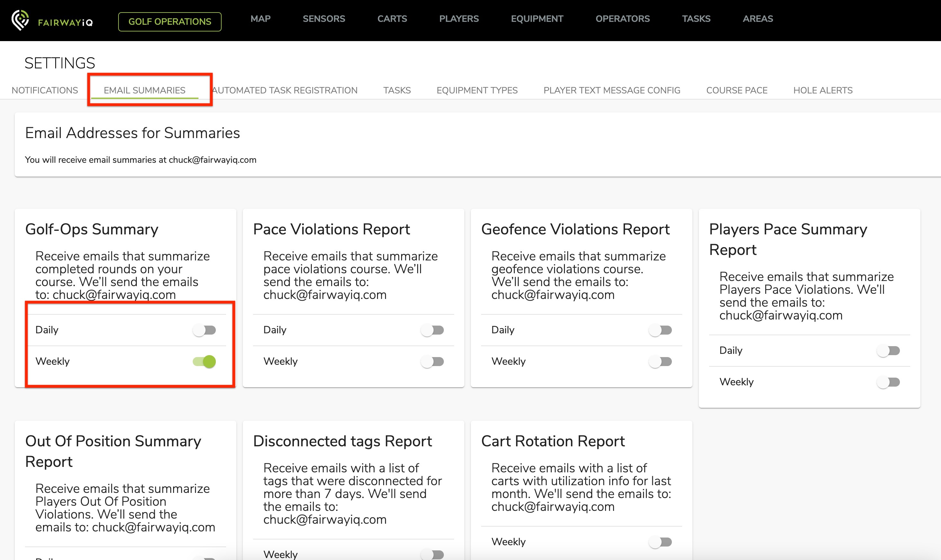Toggle Weekly Disconnected tags Report

[432, 554]
